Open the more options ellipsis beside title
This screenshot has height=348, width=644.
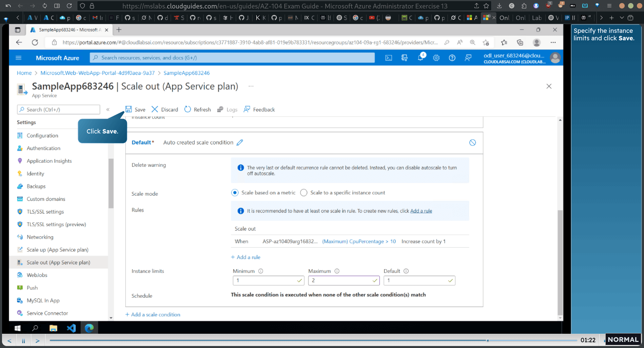tap(251, 86)
